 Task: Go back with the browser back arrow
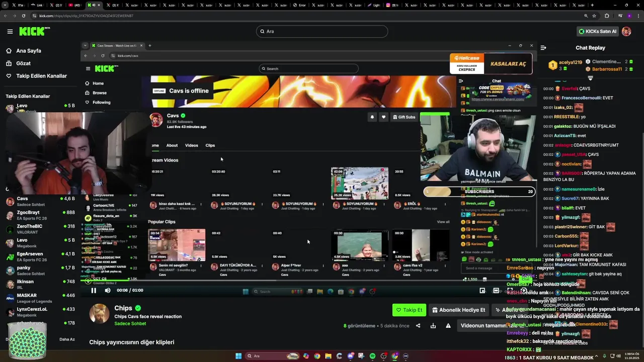[x=6, y=16]
